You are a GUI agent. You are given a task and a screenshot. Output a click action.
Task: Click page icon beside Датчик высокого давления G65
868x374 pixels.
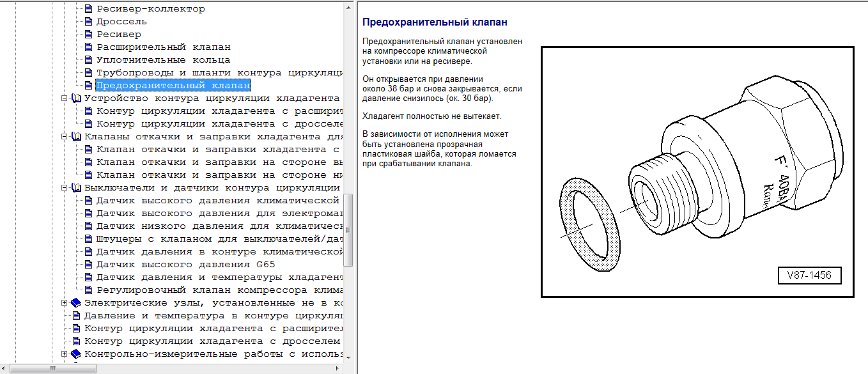(88, 265)
